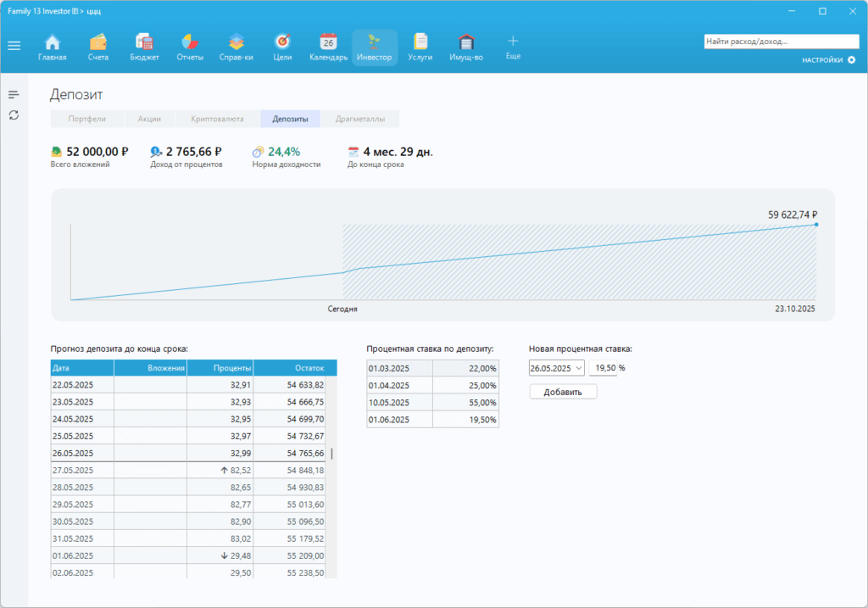Minimize the Family 13 Investor window
868x608 pixels.
(x=793, y=11)
